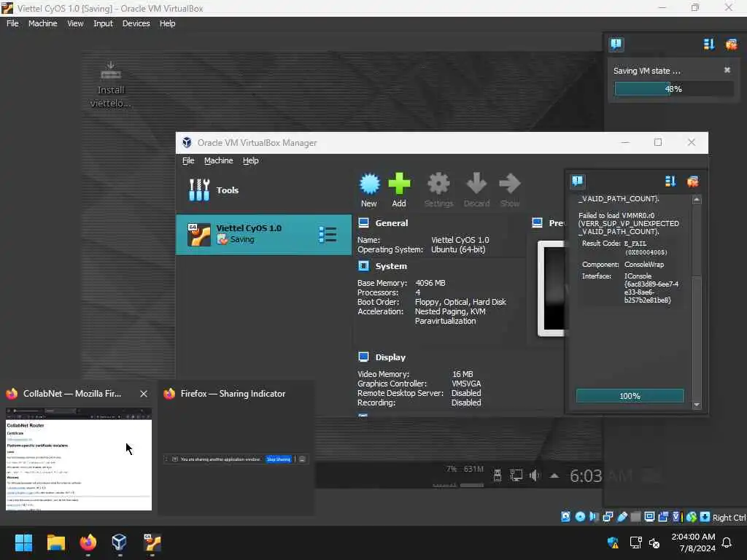Image resolution: width=747 pixels, height=560 pixels.
Task: Clear notifications icon in Manager notification panel
Action: click(693, 181)
